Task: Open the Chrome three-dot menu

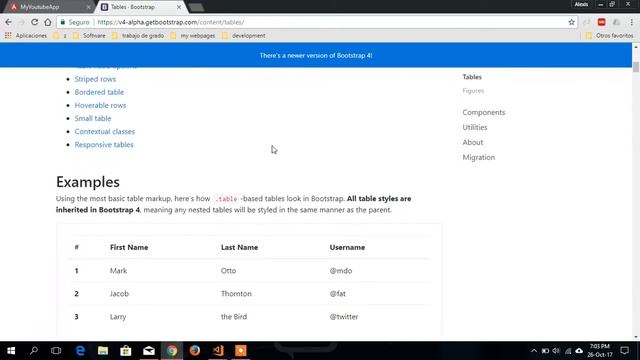Action: (x=632, y=22)
